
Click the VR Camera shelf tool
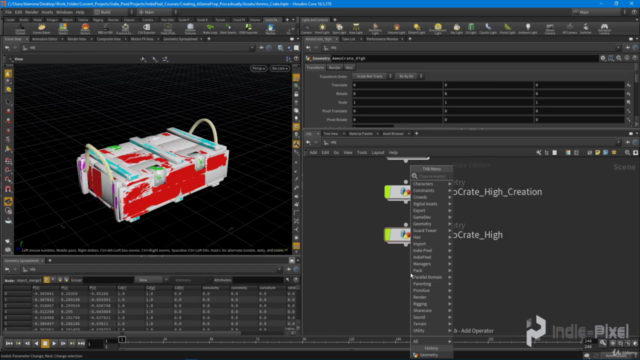pos(569,29)
